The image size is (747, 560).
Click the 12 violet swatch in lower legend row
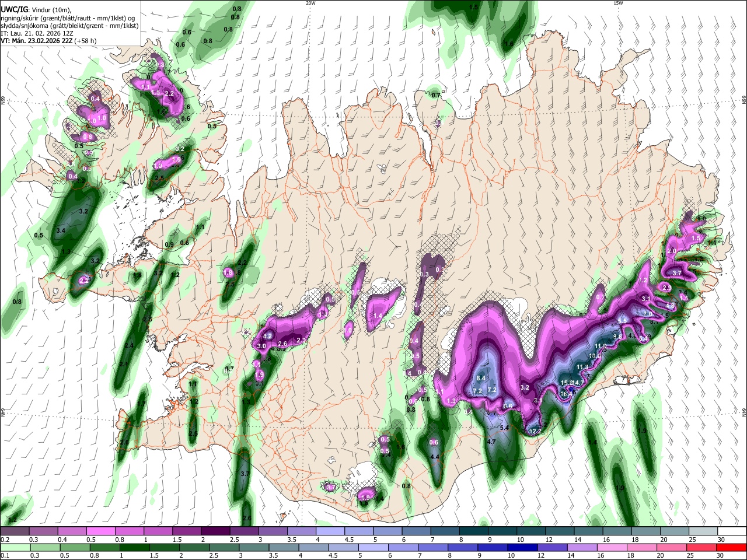point(551,547)
